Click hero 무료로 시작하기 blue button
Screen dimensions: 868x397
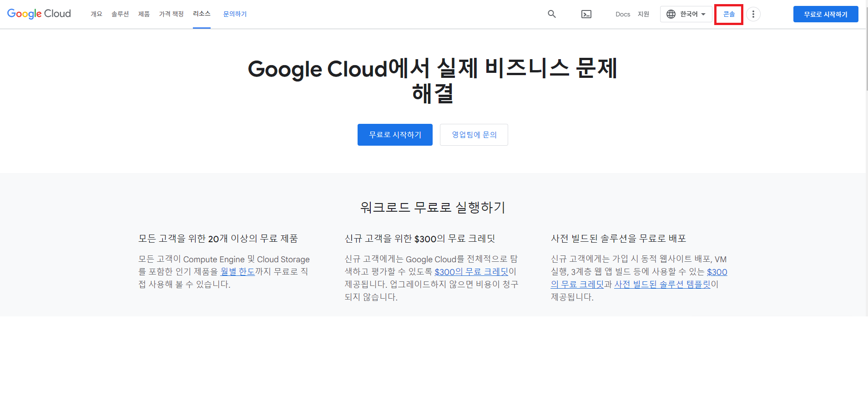coord(395,135)
